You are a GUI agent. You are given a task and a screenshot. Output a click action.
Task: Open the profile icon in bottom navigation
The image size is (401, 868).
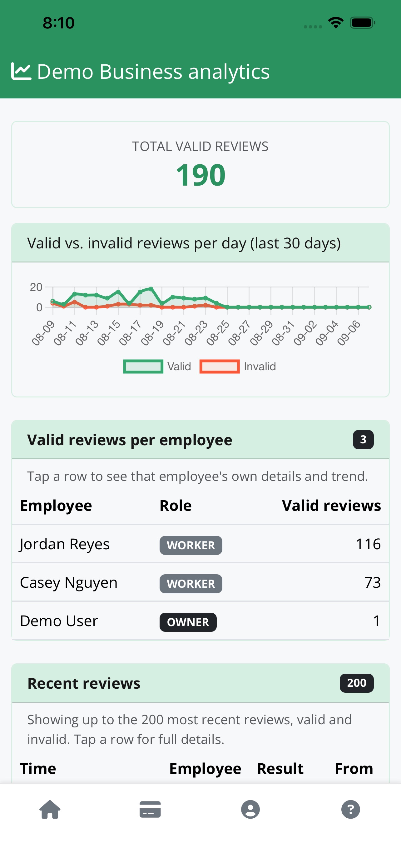point(250,809)
